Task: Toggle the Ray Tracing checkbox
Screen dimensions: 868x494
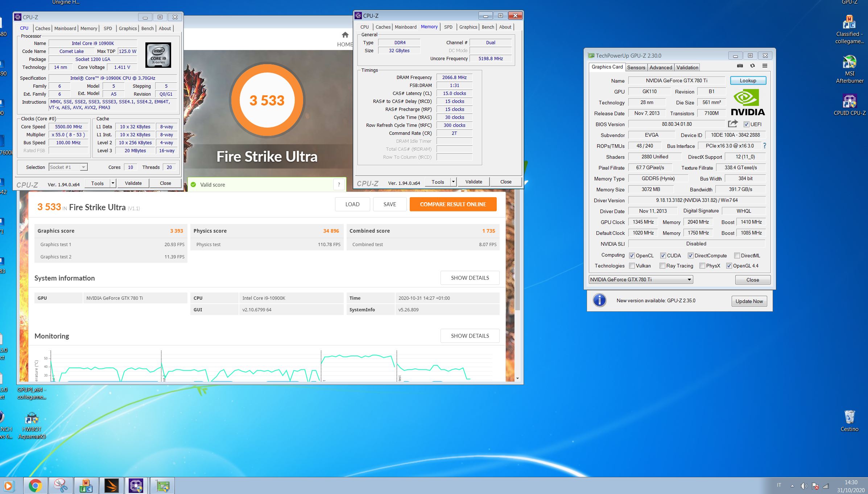Action: click(662, 266)
